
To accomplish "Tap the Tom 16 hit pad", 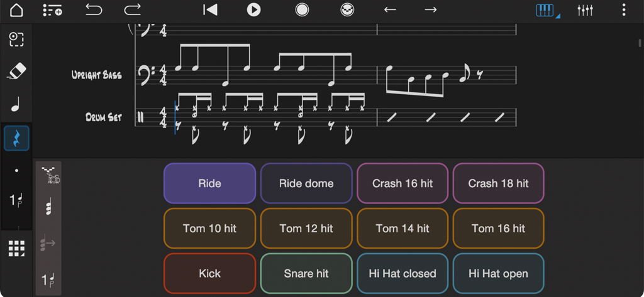I will pos(499,228).
